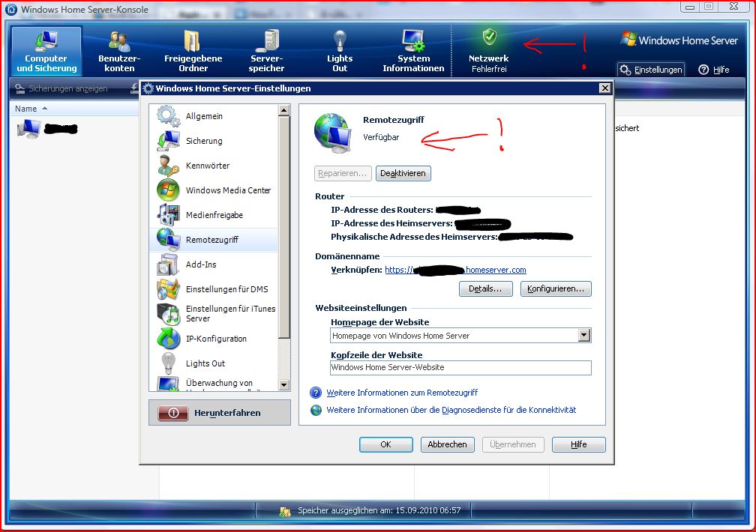Open Einstellungen für iTunes Server
Viewport: 756px width, 532px height.
point(214,314)
